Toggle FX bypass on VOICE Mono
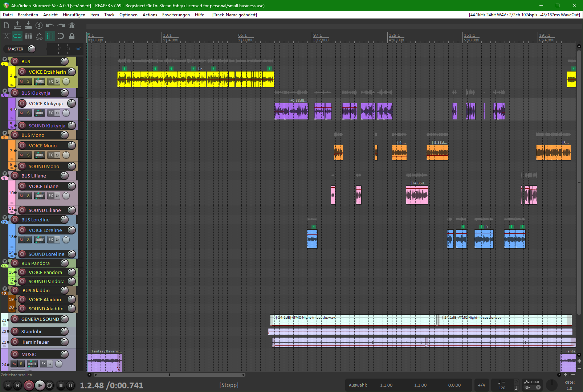The height and width of the screenshot is (392, 583). 57,155
